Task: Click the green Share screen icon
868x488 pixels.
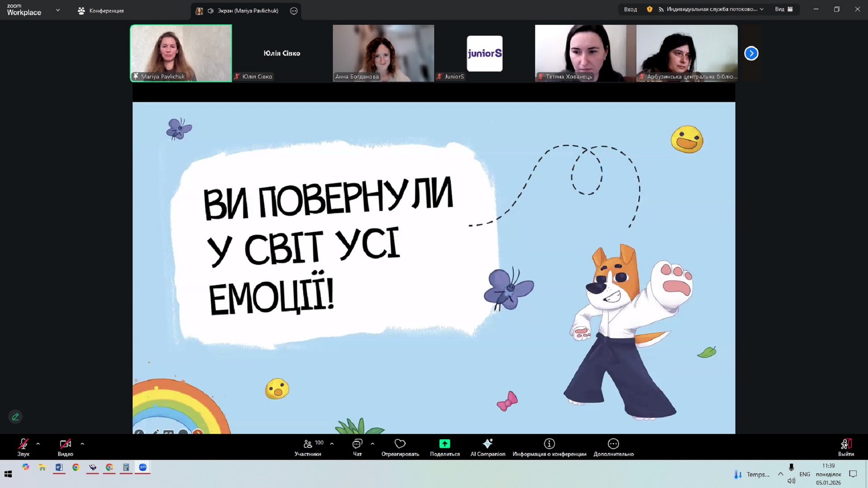Action: [x=444, y=444]
